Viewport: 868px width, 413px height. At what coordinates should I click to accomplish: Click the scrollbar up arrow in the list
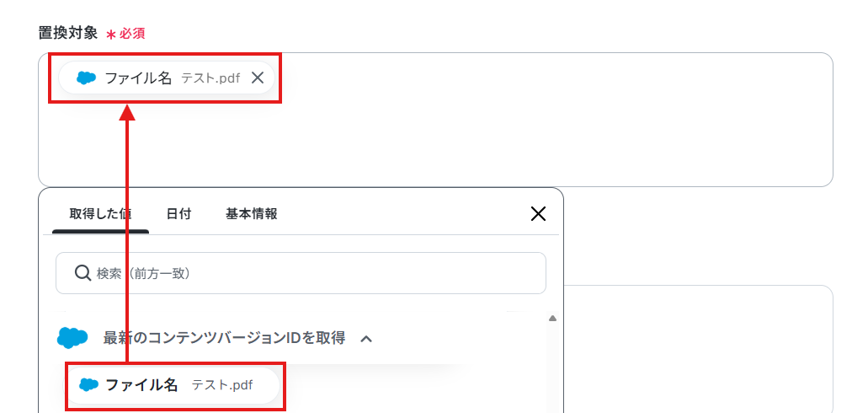(552, 319)
